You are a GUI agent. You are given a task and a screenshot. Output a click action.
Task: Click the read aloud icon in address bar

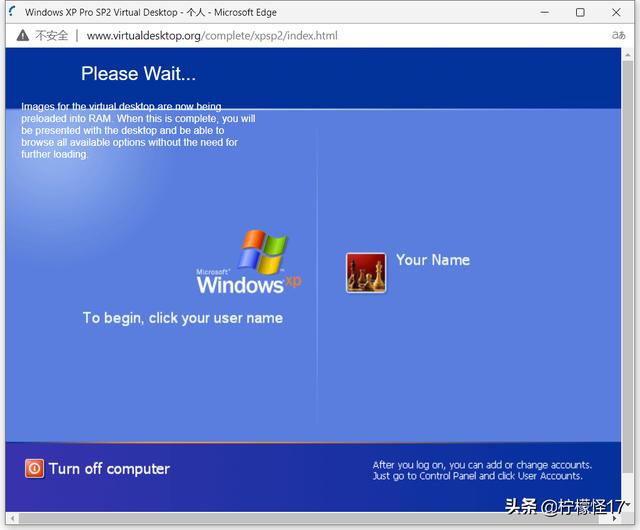(x=619, y=36)
